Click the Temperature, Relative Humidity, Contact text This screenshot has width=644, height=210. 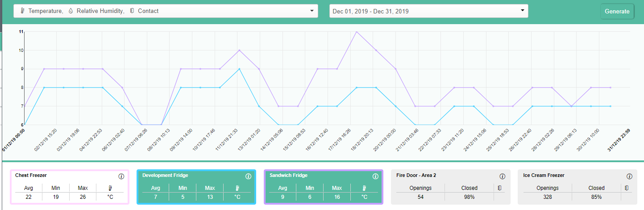93,11
